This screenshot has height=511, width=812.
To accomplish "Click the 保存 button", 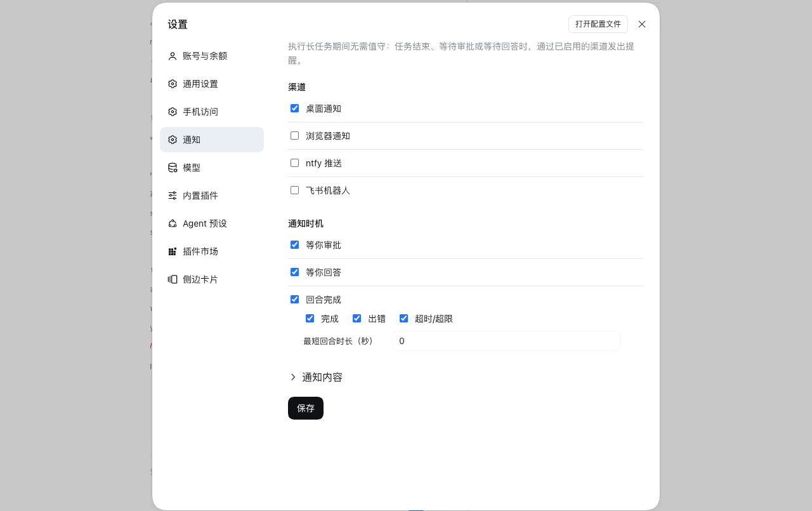I will (x=306, y=408).
